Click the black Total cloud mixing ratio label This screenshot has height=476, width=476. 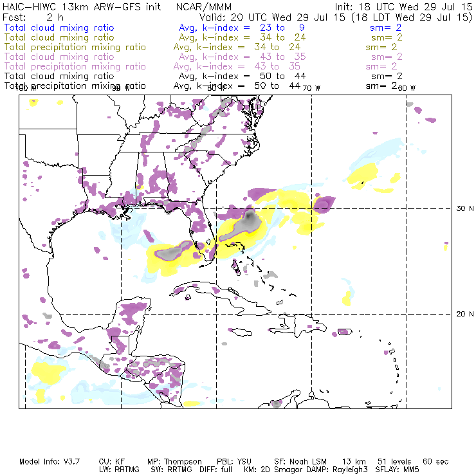click(x=59, y=76)
